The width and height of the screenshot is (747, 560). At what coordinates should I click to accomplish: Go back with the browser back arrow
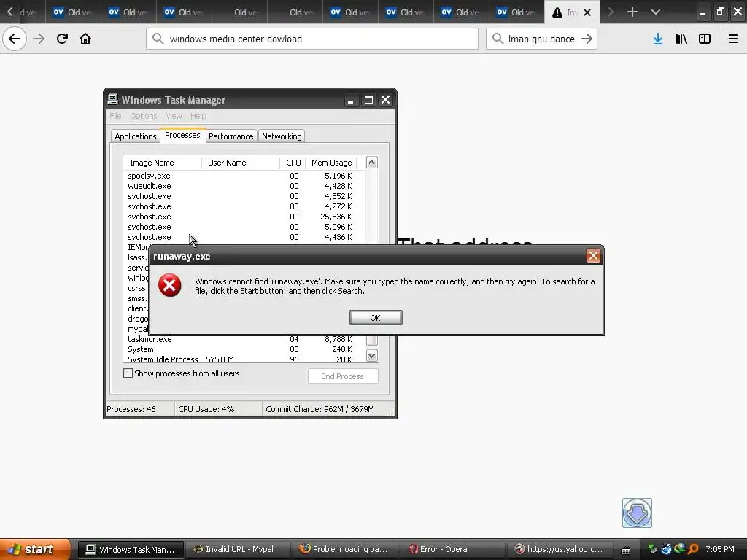coord(15,39)
